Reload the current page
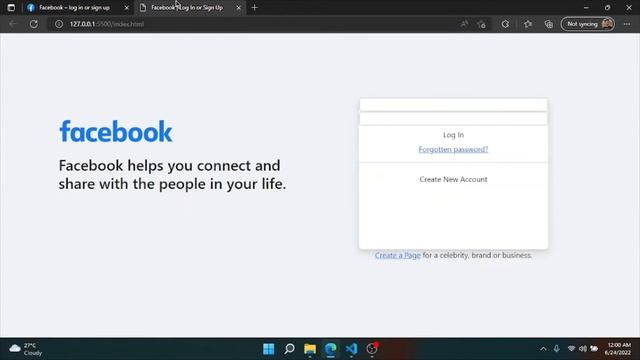Viewport: 640px width, 360px height. pos(34,24)
